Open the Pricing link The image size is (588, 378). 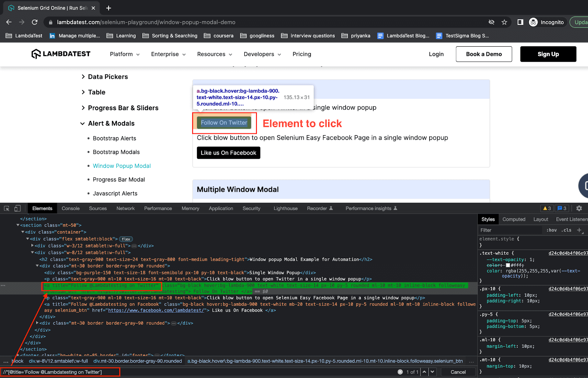[302, 54]
